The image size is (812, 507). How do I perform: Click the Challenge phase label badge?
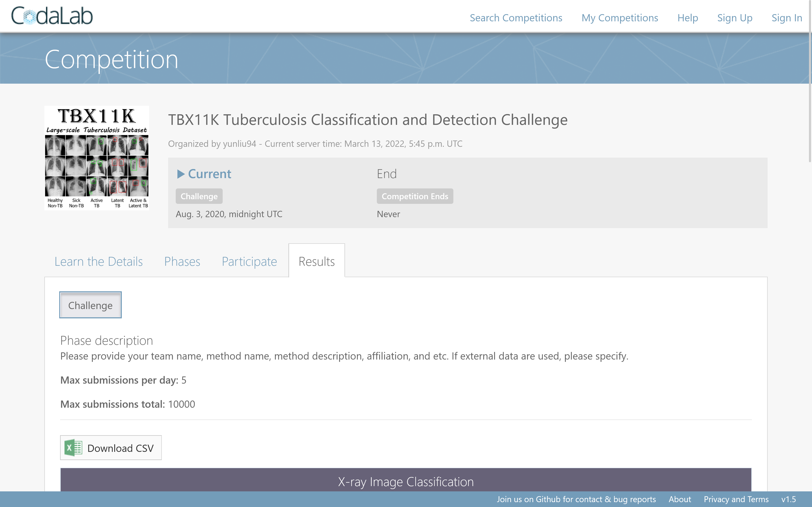pyautogui.click(x=199, y=196)
